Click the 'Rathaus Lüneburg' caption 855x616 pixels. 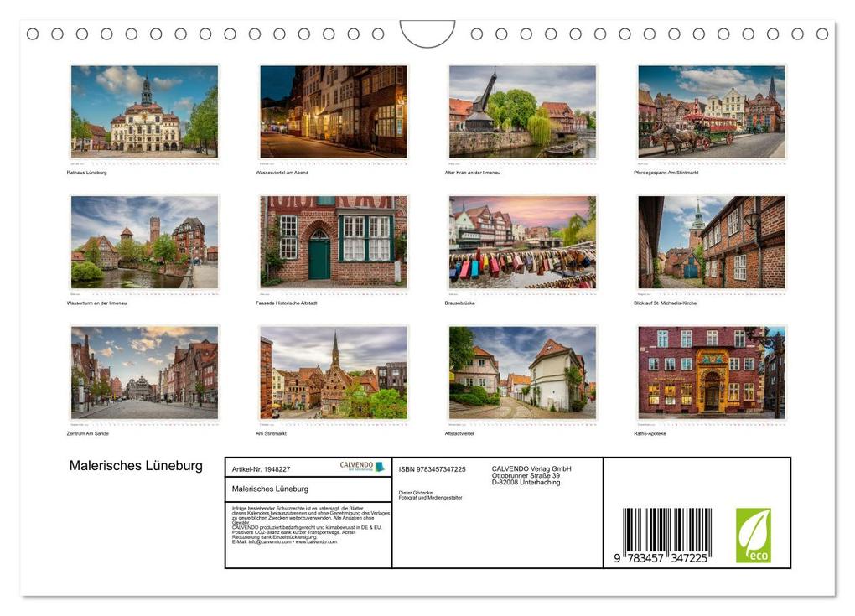tap(86, 173)
